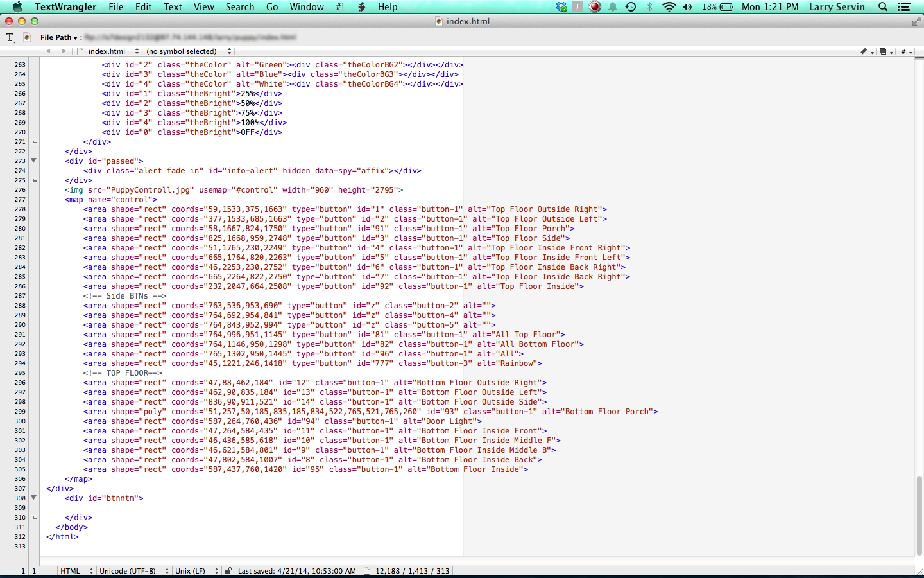Open Spotlight search magnifier

click(883, 7)
